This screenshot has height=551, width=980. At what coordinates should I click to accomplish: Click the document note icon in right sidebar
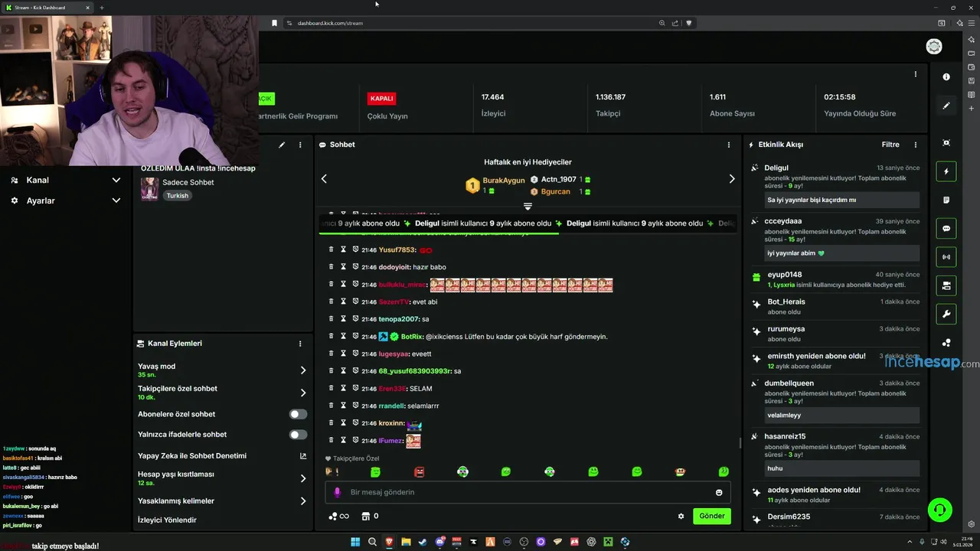click(946, 200)
